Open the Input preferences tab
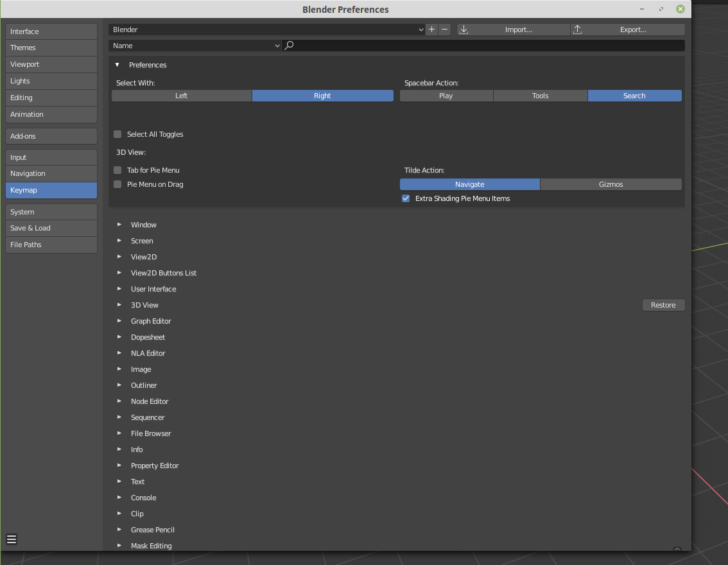 click(51, 157)
